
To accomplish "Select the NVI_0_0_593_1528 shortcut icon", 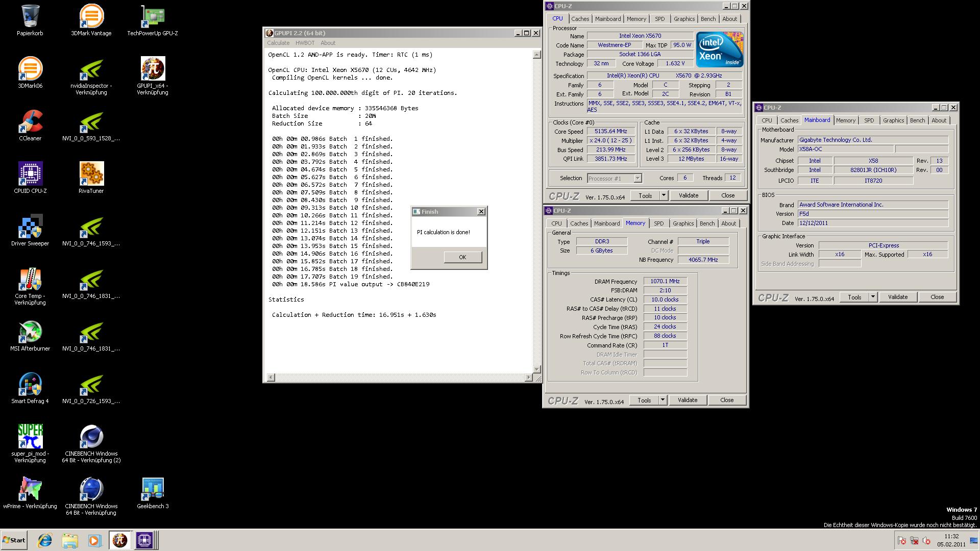I will (91, 125).
